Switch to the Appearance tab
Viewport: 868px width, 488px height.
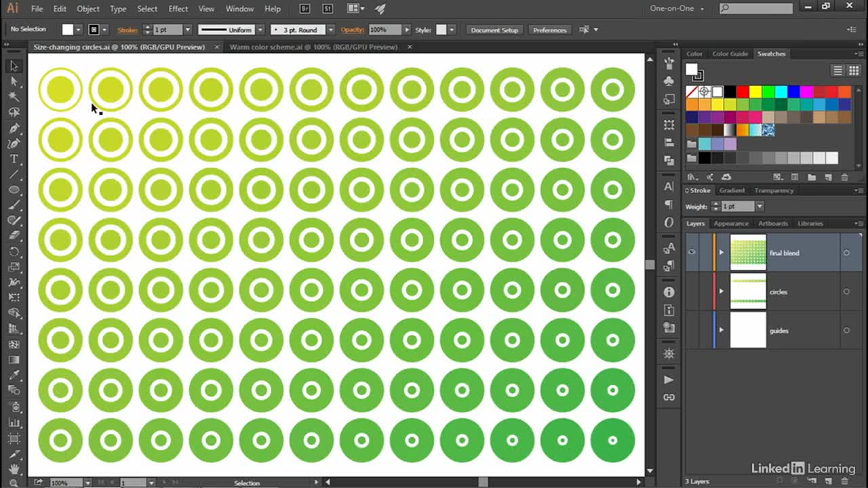click(x=731, y=224)
